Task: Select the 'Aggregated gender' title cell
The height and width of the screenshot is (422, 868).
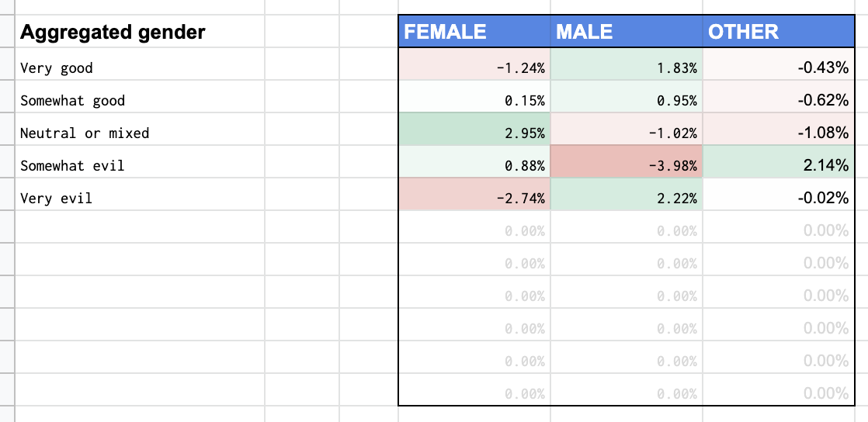Action: [113, 32]
